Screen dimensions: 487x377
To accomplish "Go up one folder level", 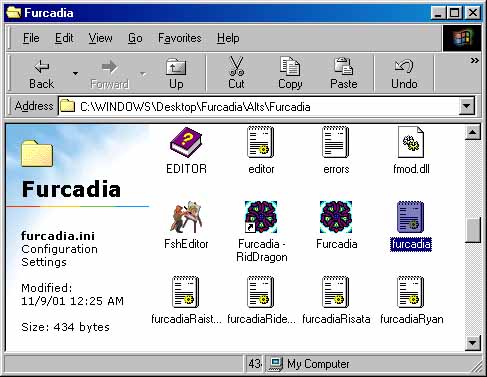I will [176, 73].
